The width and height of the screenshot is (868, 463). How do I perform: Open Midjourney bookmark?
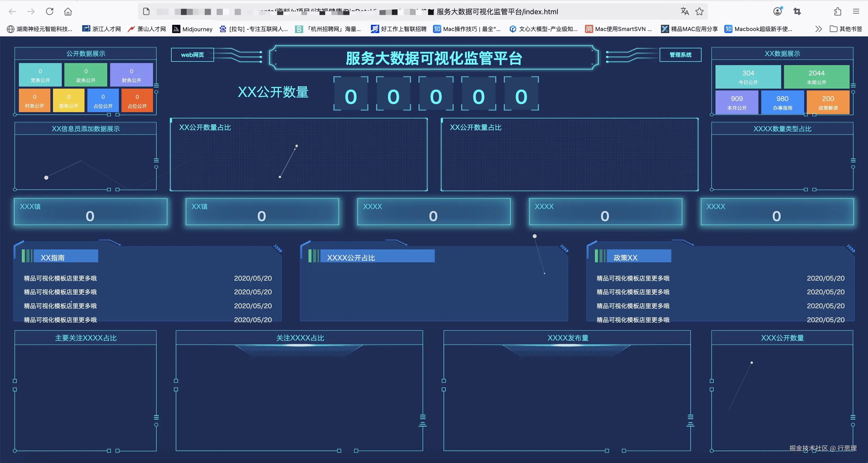click(193, 29)
